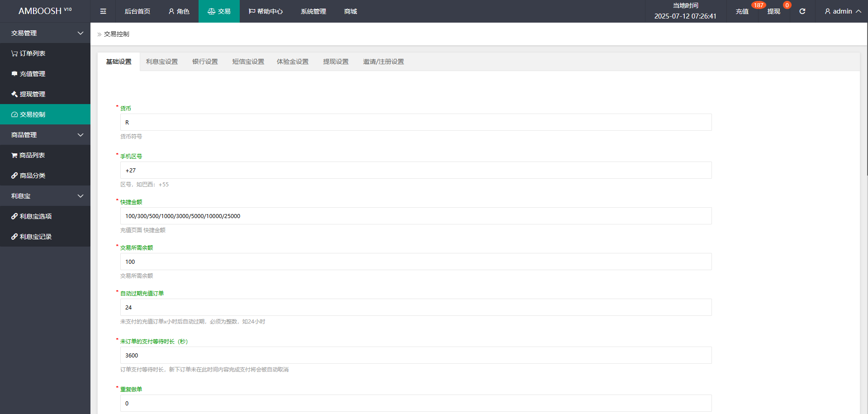Select the 基础设置 tab
Viewport: 868px width, 414px height.
click(x=119, y=62)
